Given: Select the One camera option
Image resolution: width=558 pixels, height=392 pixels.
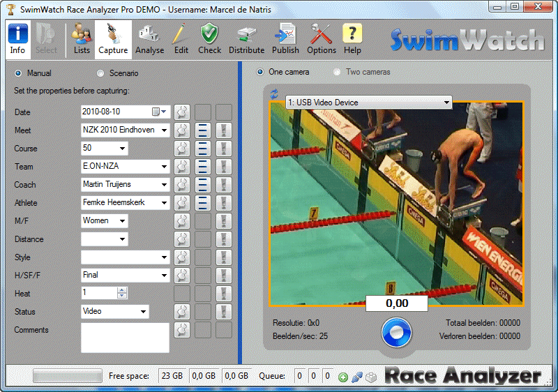Looking at the screenshot, I should (260, 72).
